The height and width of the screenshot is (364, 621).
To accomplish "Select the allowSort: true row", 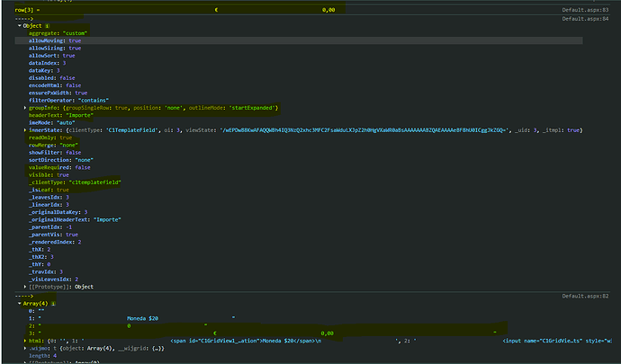I will pyautogui.click(x=52, y=56).
